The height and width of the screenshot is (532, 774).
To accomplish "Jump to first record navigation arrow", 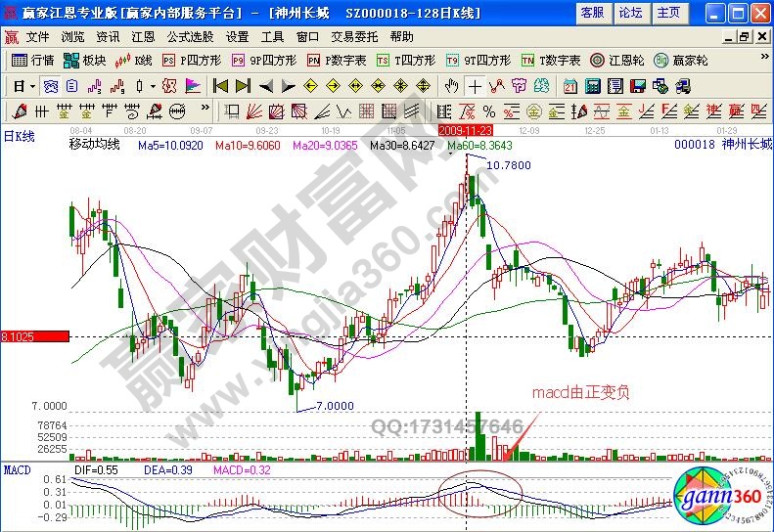I will pyautogui.click(x=221, y=85).
